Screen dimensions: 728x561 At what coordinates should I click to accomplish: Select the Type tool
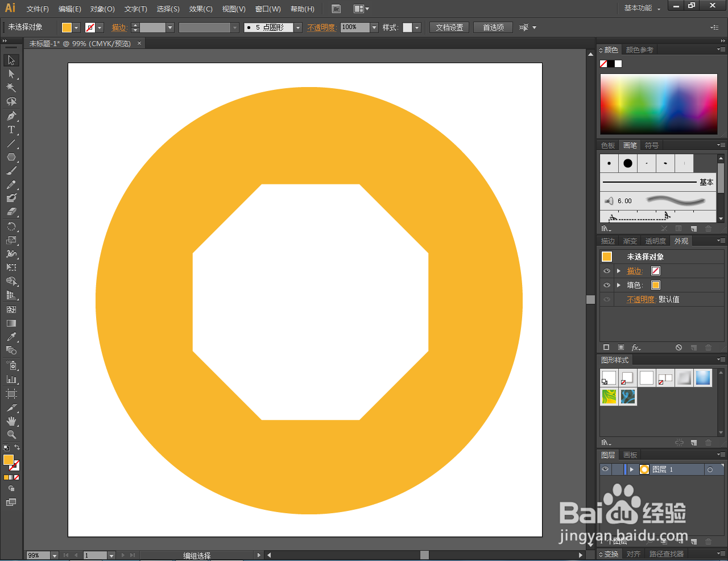[11, 130]
